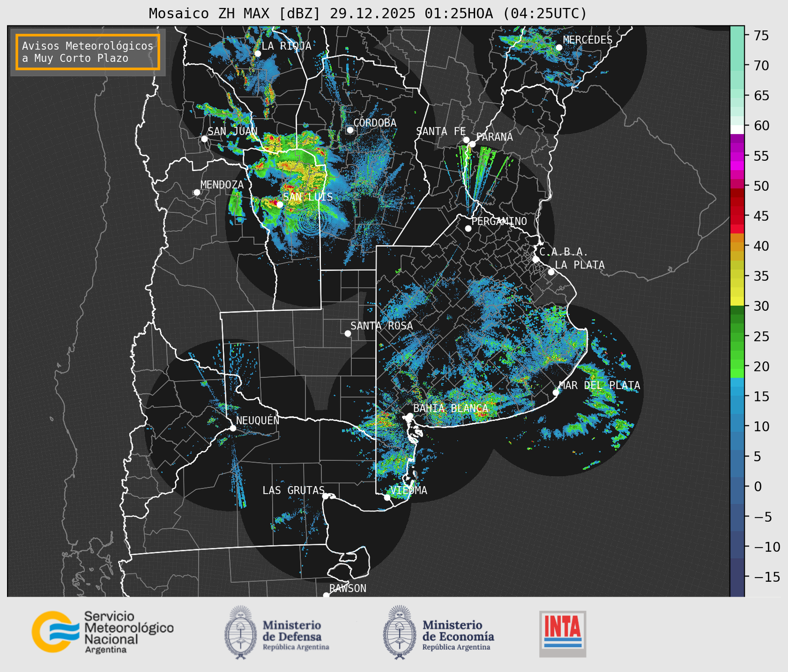The image size is (788, 672).
Task: Click the CÓRDOBA city label
Action: click(375, 123)
